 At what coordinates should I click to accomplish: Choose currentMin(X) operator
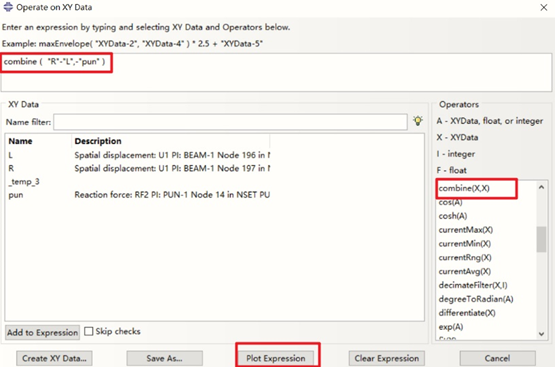click(x=465, y=243)
